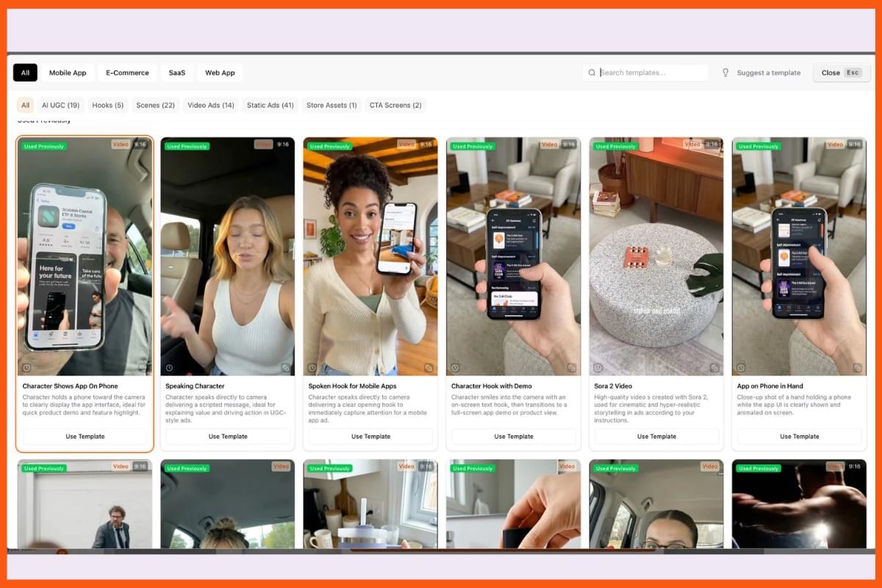Viewport: 882px width, 588px height.
Task: Select the All filter chip in second row
Action: coord(25,105)
